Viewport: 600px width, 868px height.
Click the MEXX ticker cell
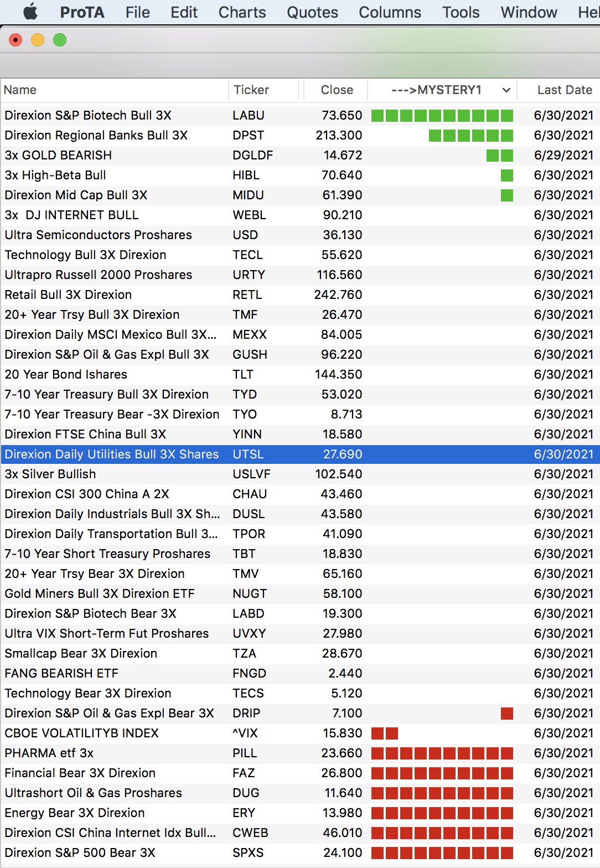250,334
